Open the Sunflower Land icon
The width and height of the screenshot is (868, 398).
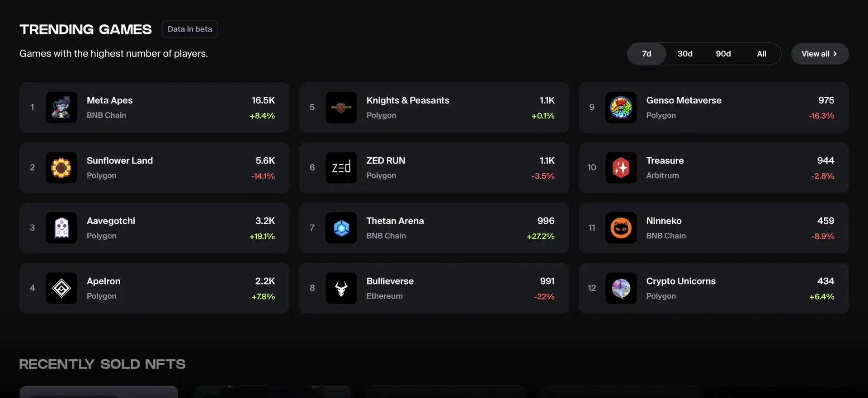[x=61, y=168]
